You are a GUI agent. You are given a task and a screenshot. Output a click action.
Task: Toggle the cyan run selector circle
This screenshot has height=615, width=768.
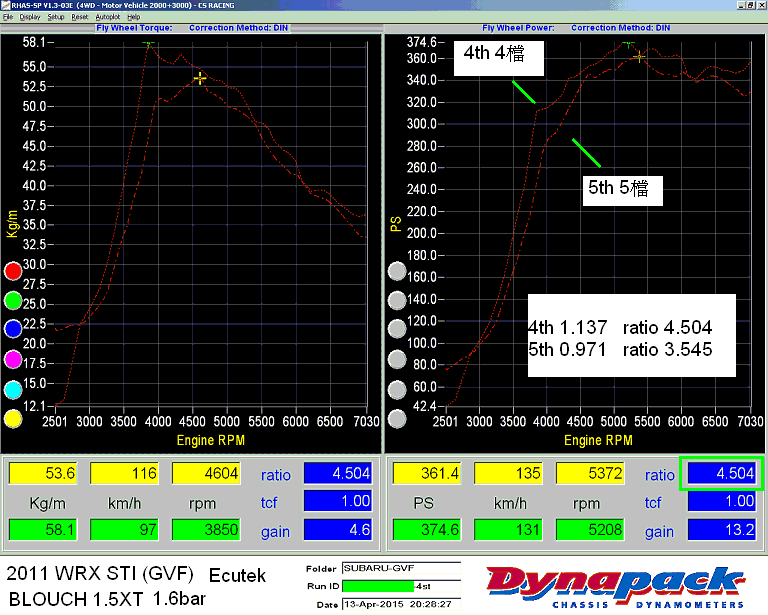point(13,390)
